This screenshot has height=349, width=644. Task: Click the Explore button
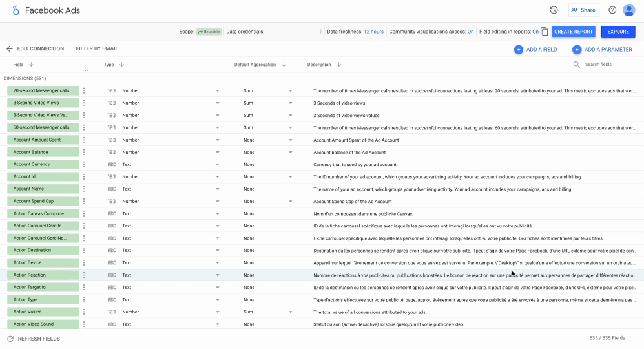[x=618, y=32]
